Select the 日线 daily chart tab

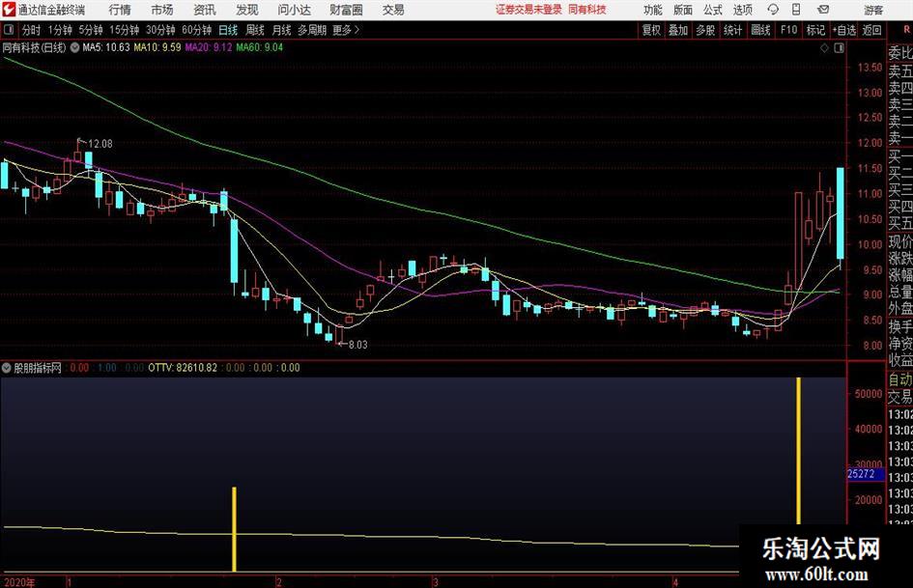coord(228,30)
